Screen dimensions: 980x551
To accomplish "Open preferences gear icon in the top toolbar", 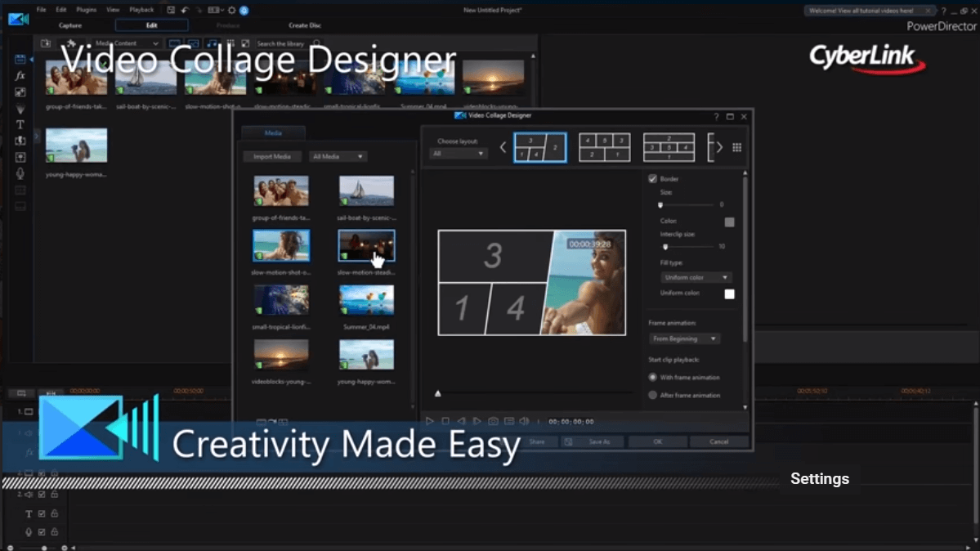I will pyautogui.click(x=232, y=10).
